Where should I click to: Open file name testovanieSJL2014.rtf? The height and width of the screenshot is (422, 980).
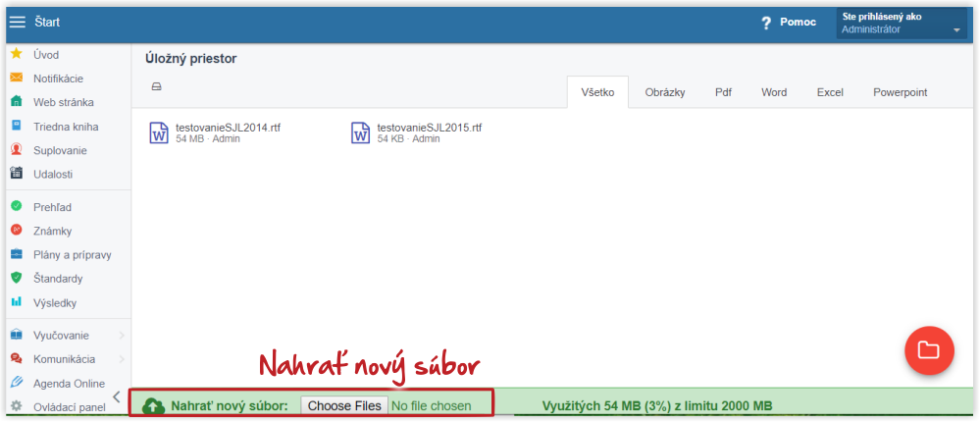tap(229, 128)
